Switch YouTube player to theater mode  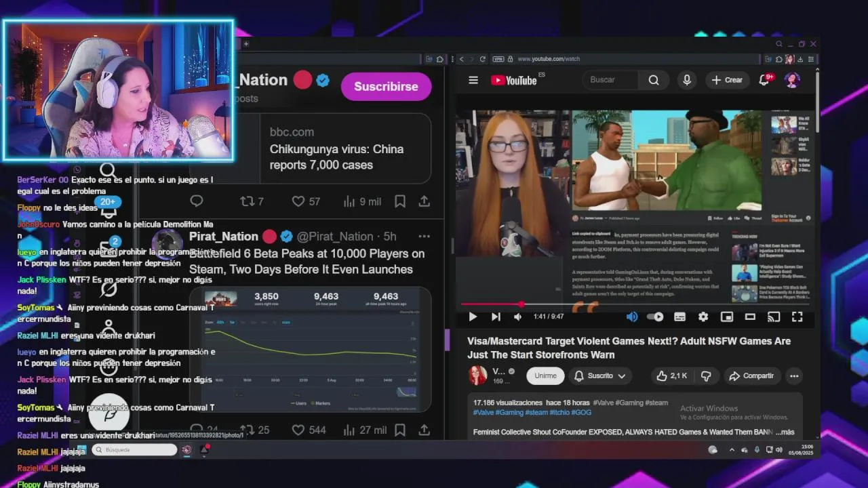750,317
